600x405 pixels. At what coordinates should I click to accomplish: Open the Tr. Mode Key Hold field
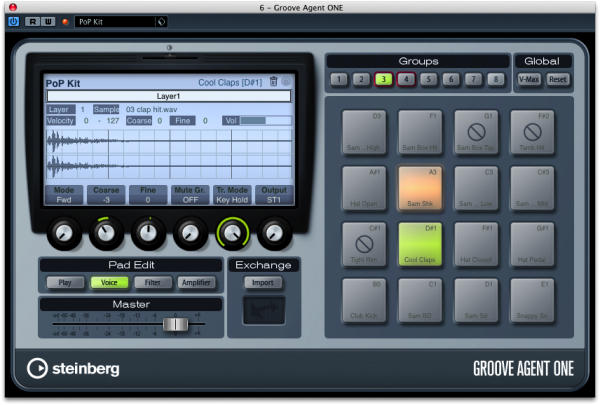pos(232,195)
